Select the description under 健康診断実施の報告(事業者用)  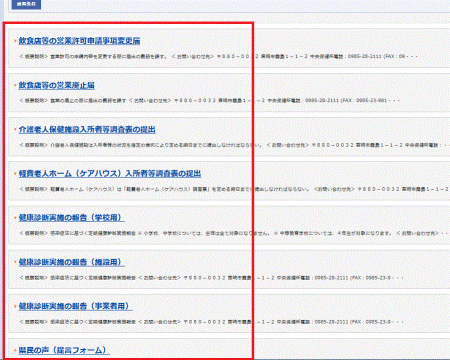212,322
